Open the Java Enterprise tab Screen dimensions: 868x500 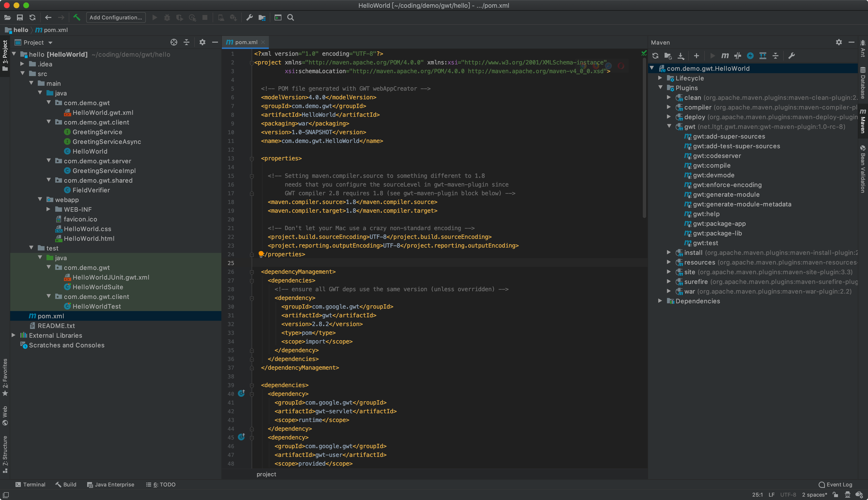click(x=110, y=484)
